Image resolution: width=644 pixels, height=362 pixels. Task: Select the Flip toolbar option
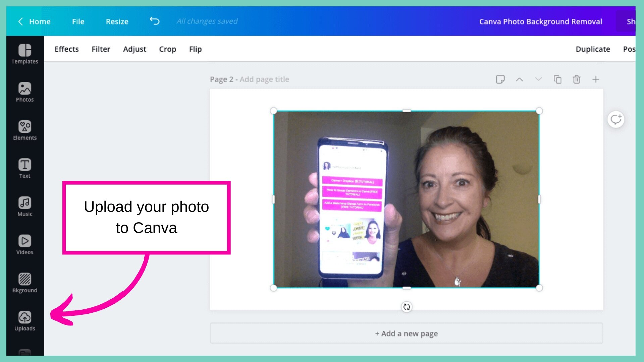(x=195, y=49)
